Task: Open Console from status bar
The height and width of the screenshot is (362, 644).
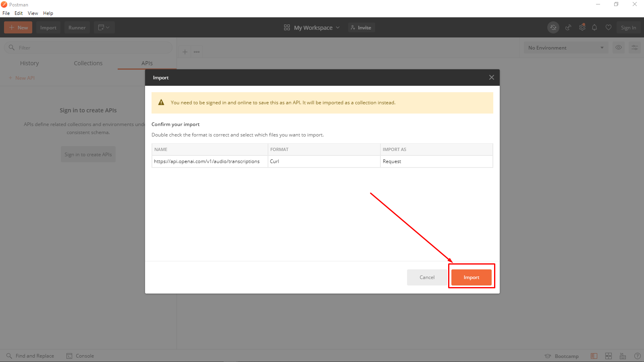Action: click(x=80, y=356)
